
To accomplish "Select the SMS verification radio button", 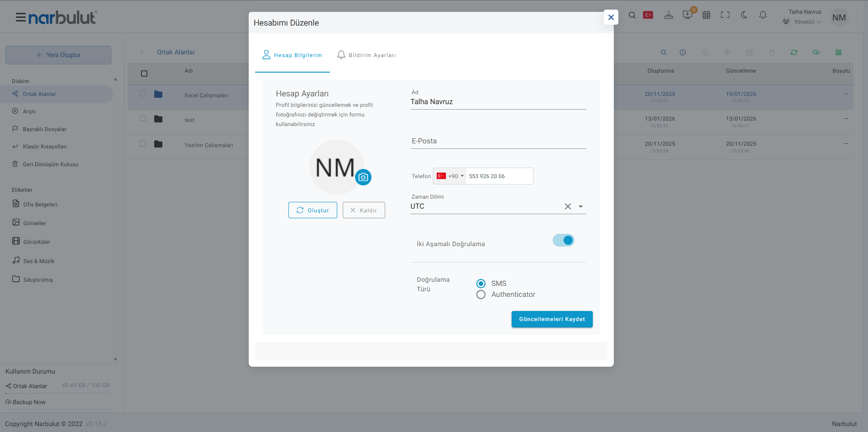I will pyautogui.click(x=481, y=284).
